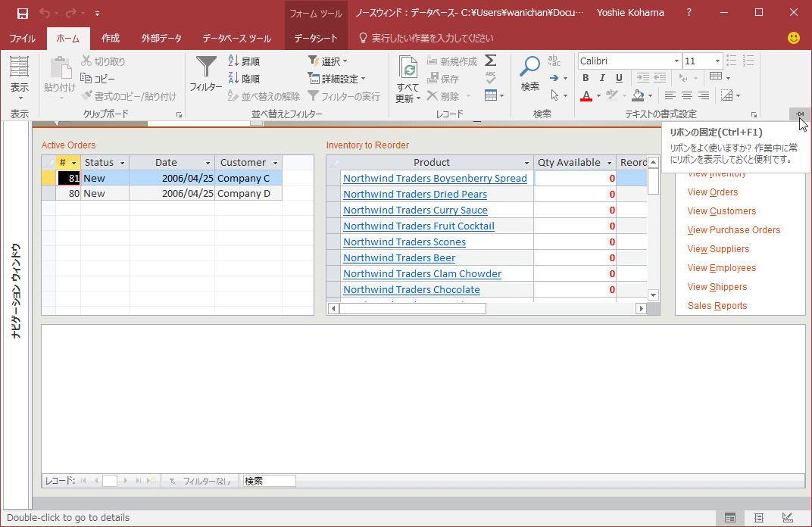Viewport: 812px width, 527px height.
Task: Open the 詳細設定 advanced filter dropdown
Action: coord(337,79)
